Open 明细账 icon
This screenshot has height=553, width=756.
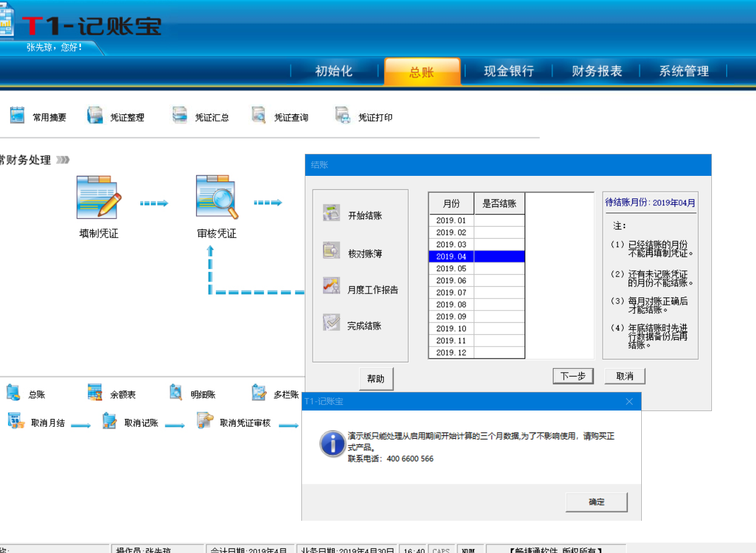click(176, 392)
